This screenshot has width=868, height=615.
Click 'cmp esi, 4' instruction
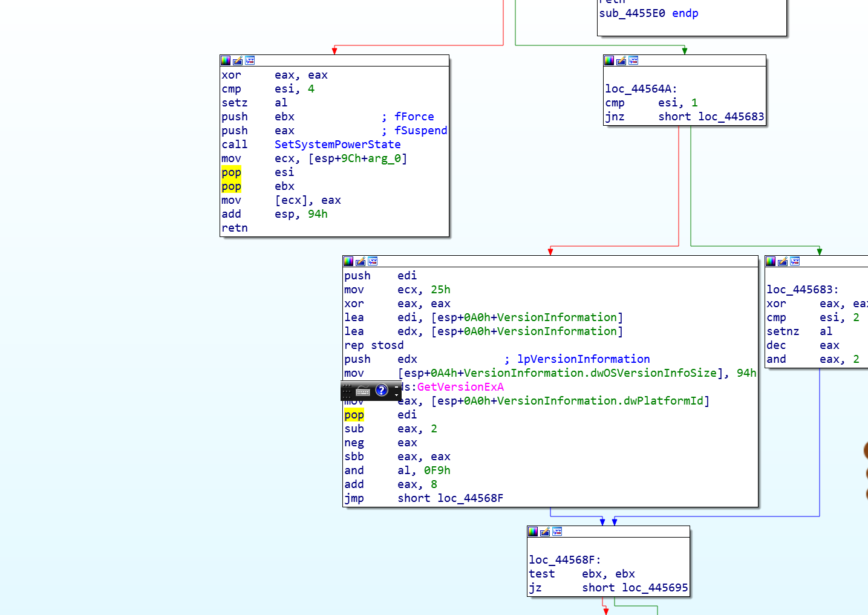click(x=268, y=89)
